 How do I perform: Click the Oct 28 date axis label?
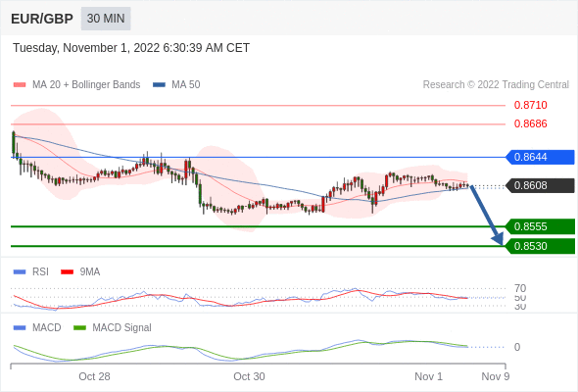tap(94, 376)
